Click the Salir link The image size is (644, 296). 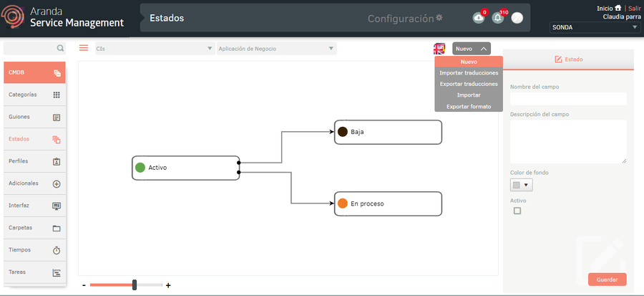tap(634, 8)
